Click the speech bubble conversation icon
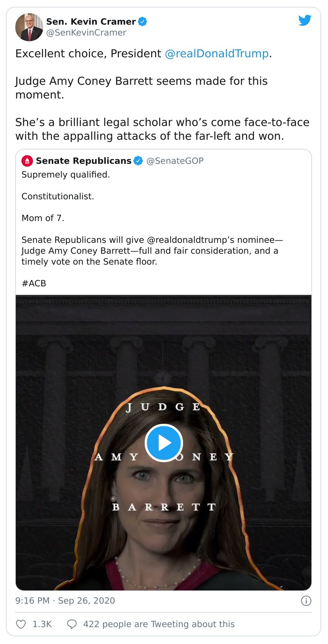Image resolution: width=328 pixels, height=644 pixels. (x=72, y=624)
